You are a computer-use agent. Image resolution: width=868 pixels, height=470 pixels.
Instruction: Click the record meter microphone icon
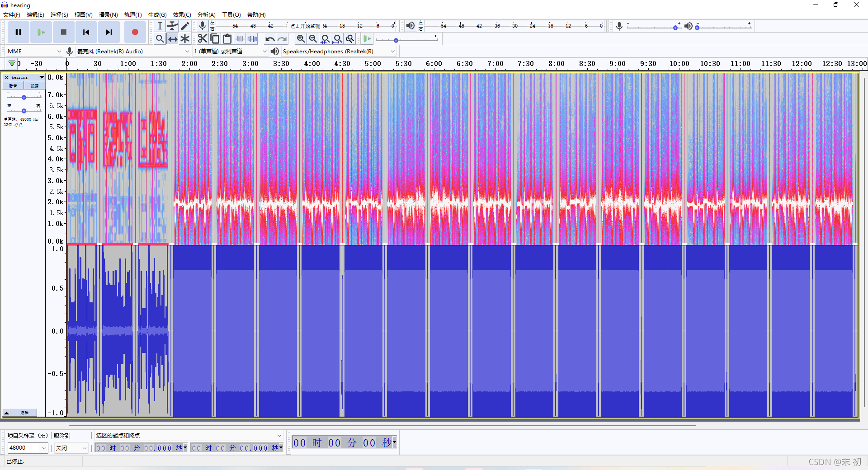tap(203, 26)
